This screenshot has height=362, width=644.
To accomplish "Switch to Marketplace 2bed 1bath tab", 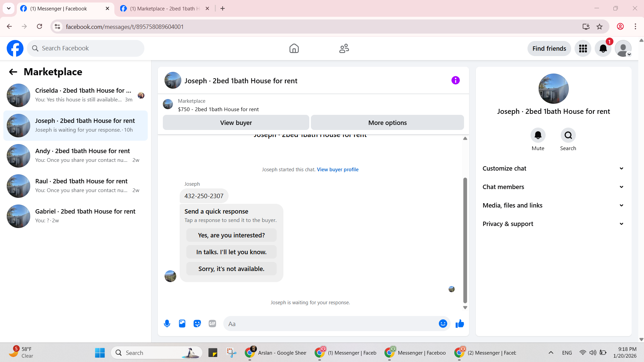I will coord(164,8).
